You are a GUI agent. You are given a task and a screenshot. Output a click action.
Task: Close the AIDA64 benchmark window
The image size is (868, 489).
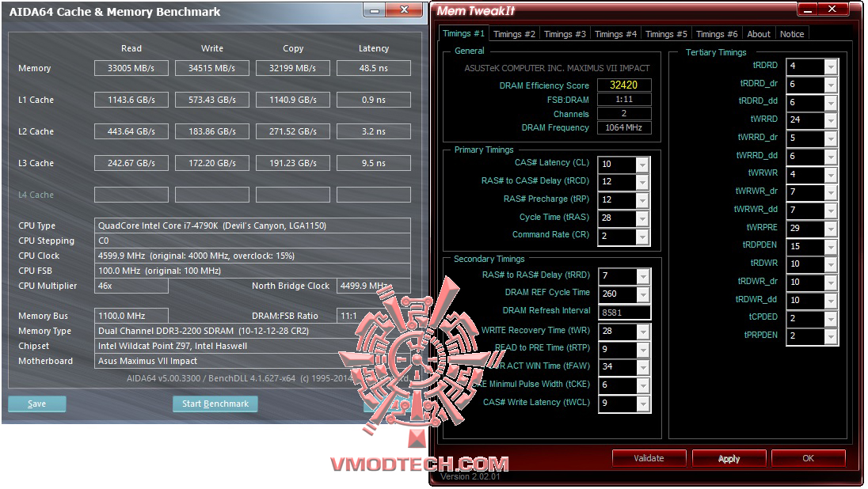404,10
